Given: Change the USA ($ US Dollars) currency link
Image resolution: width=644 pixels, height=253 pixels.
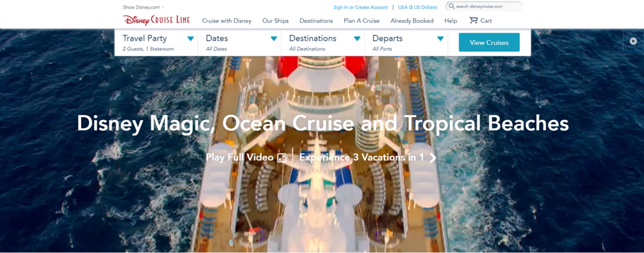Looking at the screenshot, I should click(x=418, y=7).
